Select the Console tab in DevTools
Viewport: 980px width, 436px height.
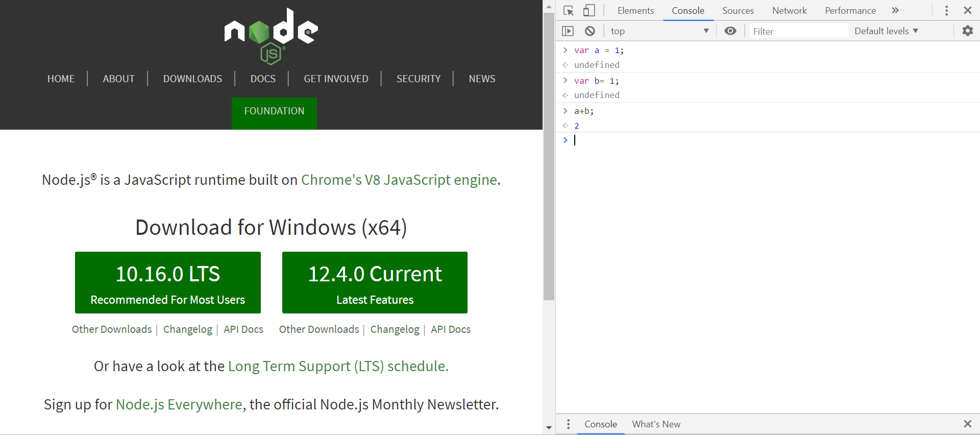click(688, 11)
